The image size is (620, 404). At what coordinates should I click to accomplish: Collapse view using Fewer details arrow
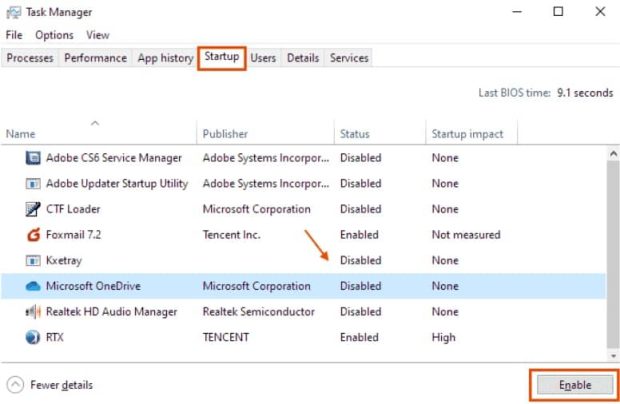click(x=15, y=385)
